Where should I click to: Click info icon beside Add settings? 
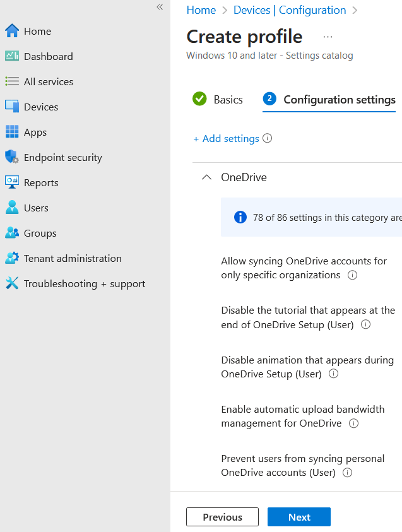pyautogui.click(x=267, y=138)
